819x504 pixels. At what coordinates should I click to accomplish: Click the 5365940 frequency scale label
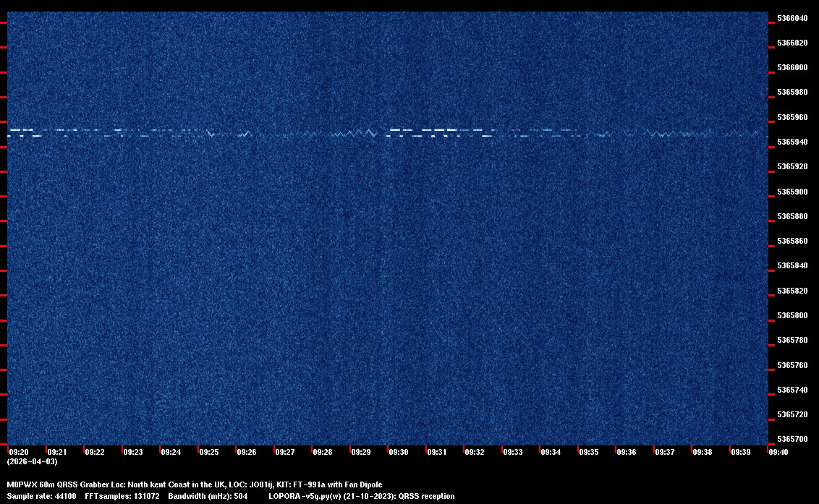click(792, 142)
